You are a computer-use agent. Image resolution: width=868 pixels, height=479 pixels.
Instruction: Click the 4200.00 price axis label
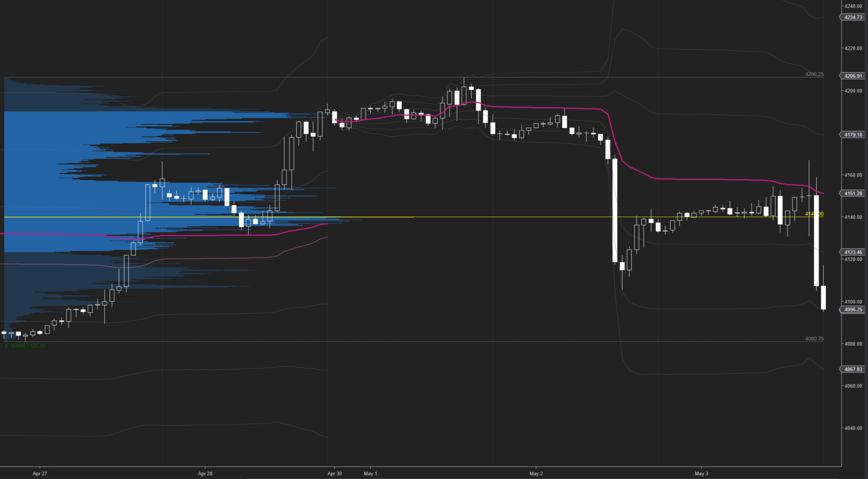pos(853,91)
